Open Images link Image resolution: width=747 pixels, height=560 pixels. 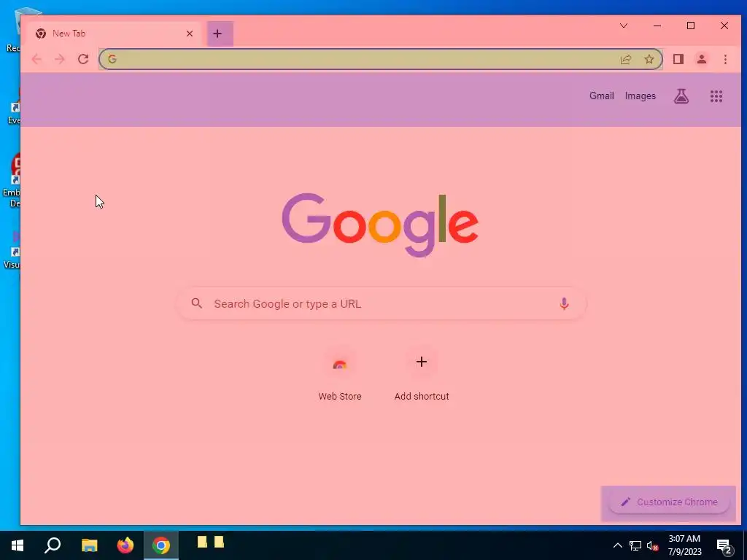tap(640, 96)
